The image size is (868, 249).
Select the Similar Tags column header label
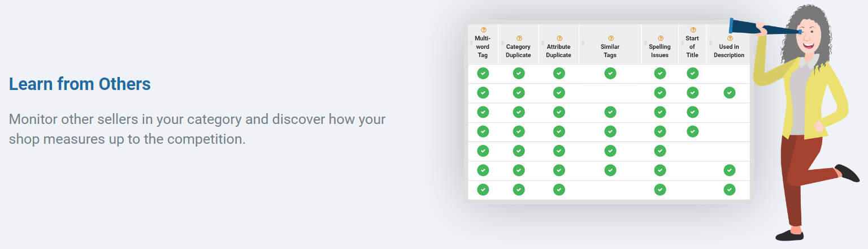[610, 51]
